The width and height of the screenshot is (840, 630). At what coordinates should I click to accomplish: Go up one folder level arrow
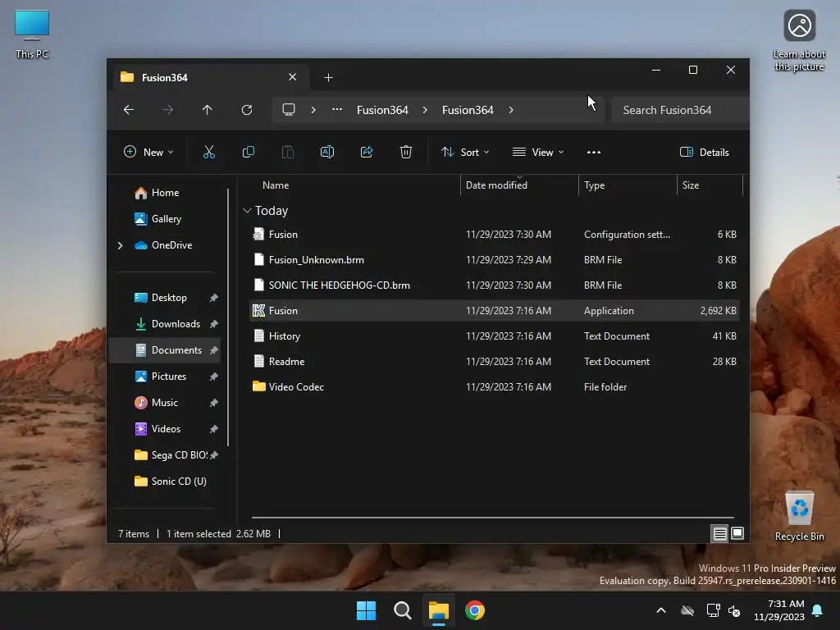click(208, 110)
